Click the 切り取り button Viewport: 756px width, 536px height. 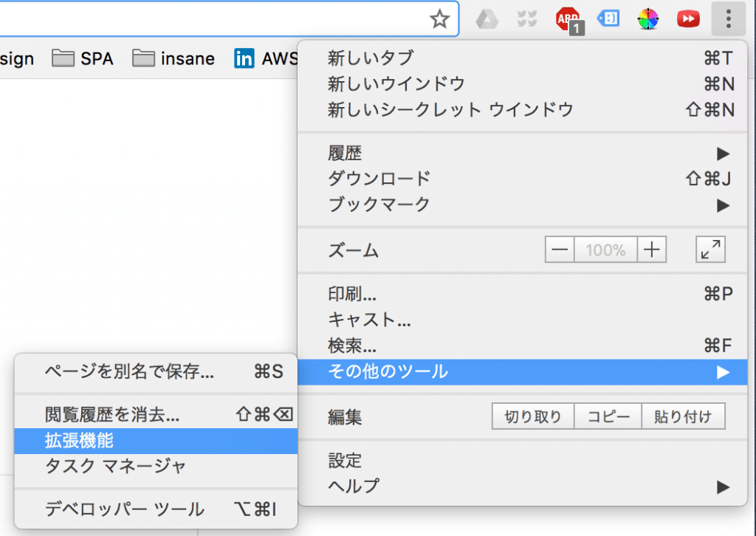533,416
